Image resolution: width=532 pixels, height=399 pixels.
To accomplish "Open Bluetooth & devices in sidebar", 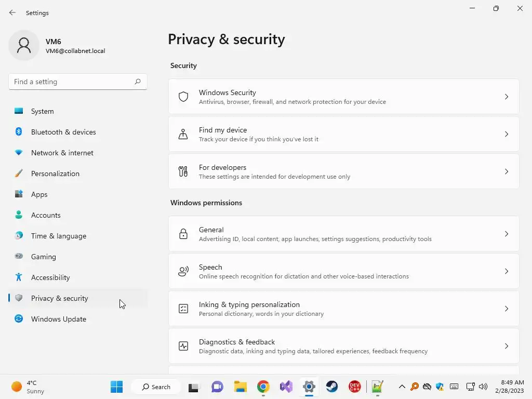I will click(63, 132).
